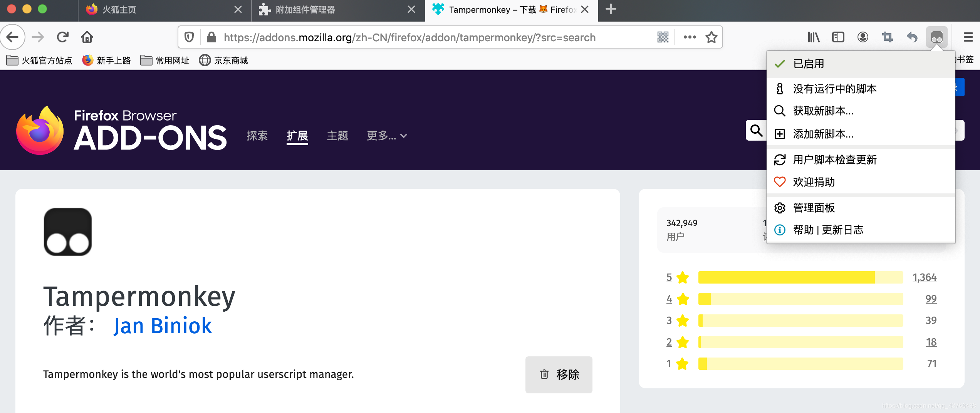The image size is (980, 413).
Task: Open the Library toolbar icon
Action: pyautogui.click(x=814, y=37)
